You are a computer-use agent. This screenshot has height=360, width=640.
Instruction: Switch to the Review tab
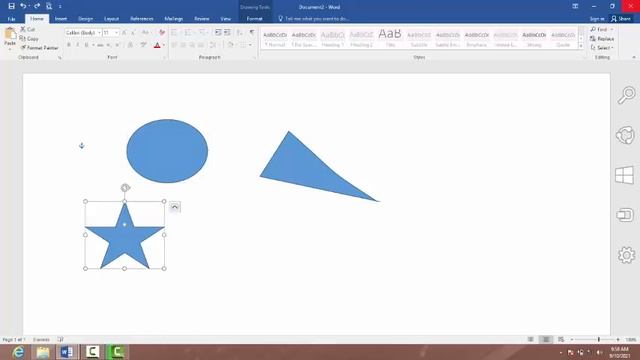(x=202, y=19)
